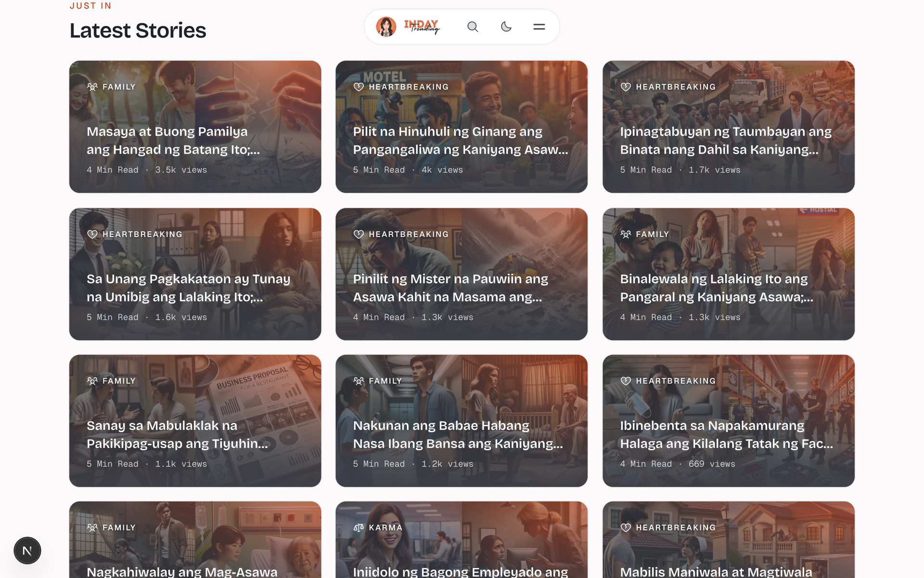This screenshot has width=924, height=578.
Task: Open story 'Pinilit ng Mister na Pauwiin ang Asawa'
Action: [x=450, y=288]
